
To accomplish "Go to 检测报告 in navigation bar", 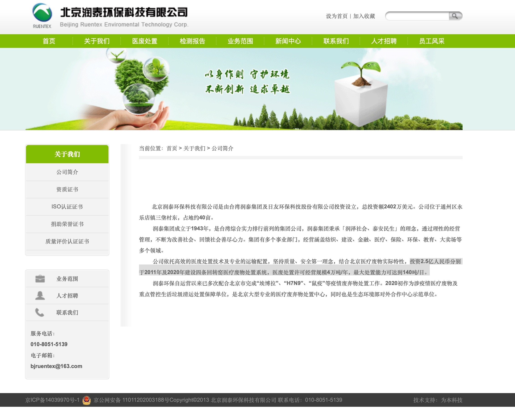I will 193,41.
